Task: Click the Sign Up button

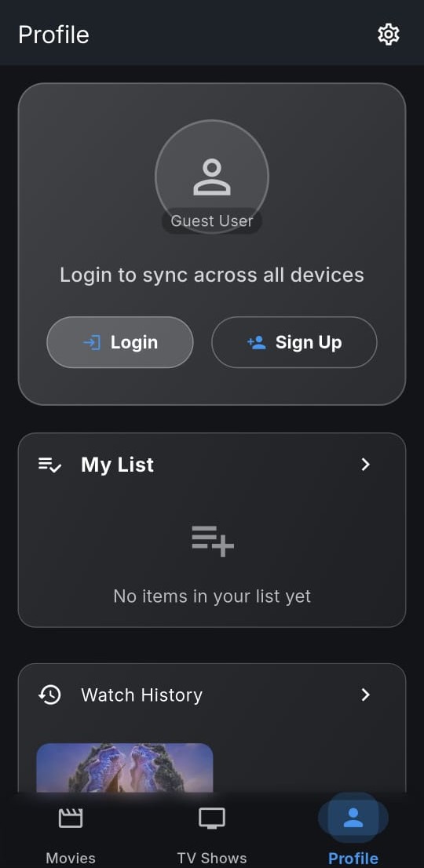Action: tap(294, 342)
